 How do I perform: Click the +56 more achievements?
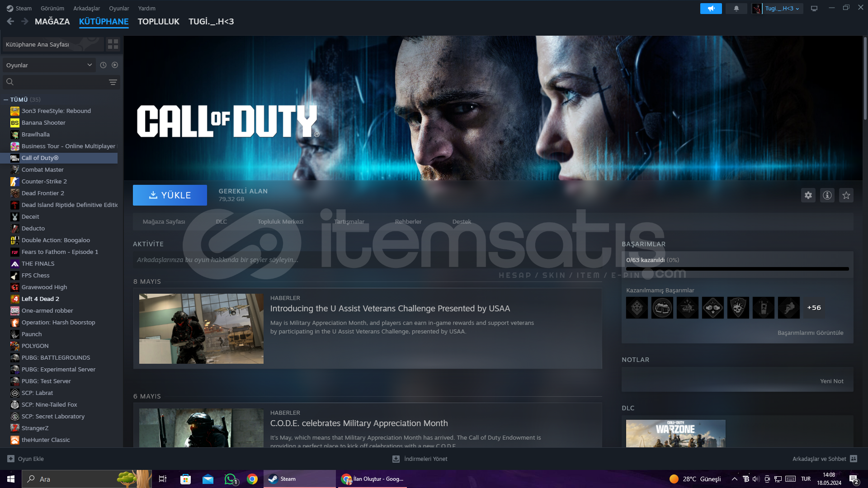click(x=814, y=308)
